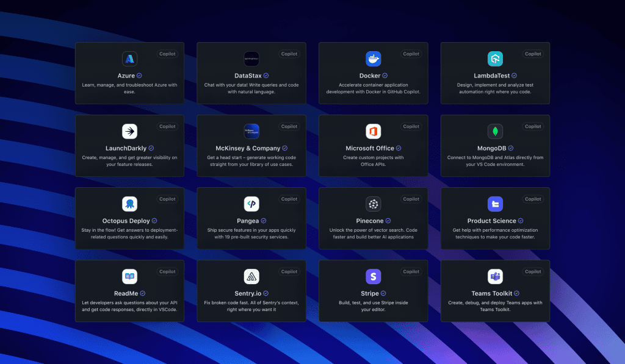Click the Microsoft Office logo icon
The width and height of the screenshot is (625, 364).
[x=374, y=131]
